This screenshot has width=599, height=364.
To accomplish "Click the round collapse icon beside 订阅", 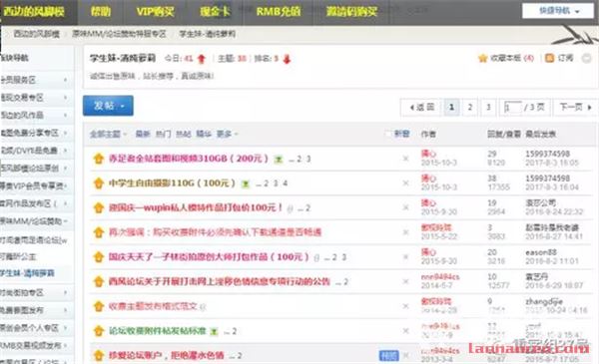I will coord(586,59).
